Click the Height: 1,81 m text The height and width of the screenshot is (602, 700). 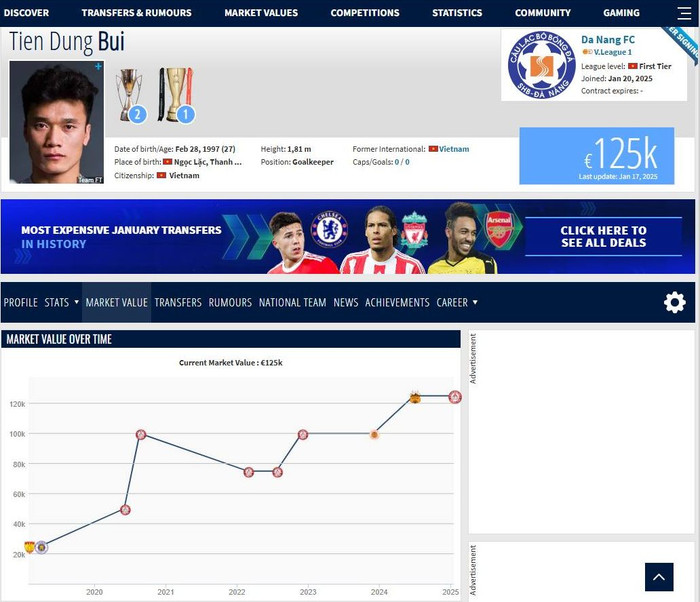pyautogui.click(x=286, y=149)
